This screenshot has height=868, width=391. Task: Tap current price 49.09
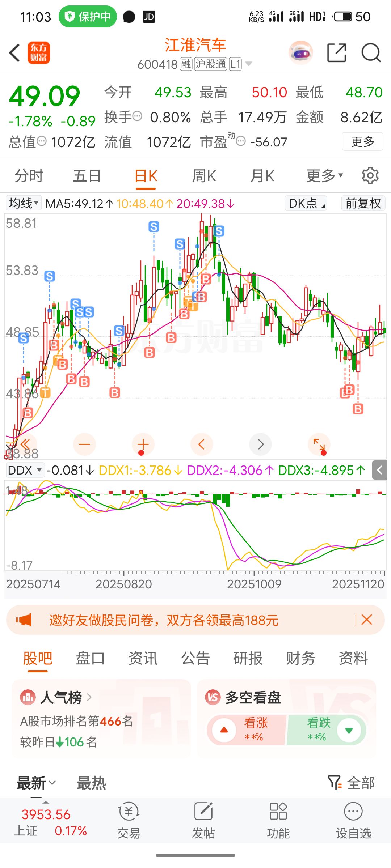click(44, 96)
